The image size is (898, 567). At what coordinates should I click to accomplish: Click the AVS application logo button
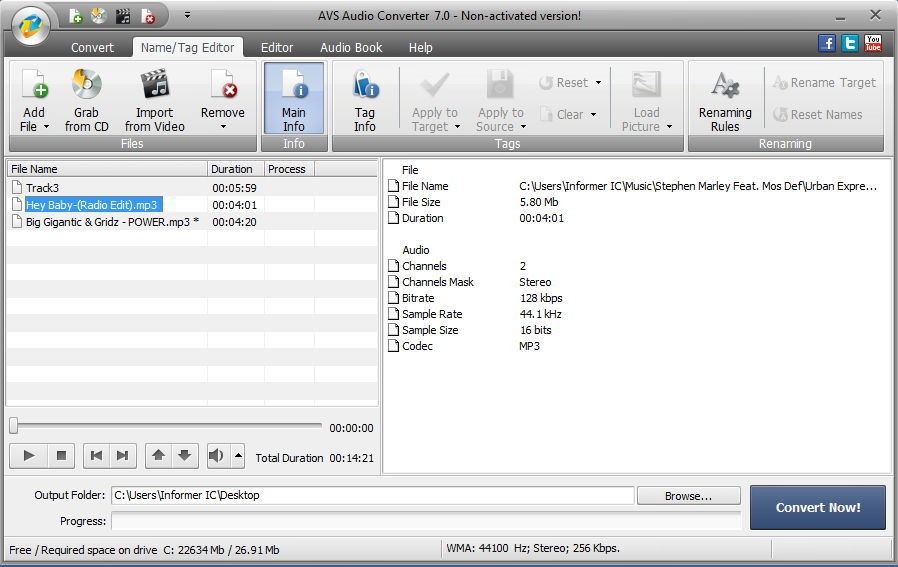[30, 26]
